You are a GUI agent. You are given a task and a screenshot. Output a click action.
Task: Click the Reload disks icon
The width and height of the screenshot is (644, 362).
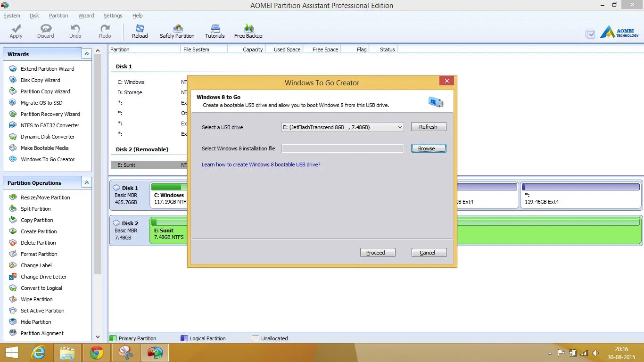pos(140,31)
